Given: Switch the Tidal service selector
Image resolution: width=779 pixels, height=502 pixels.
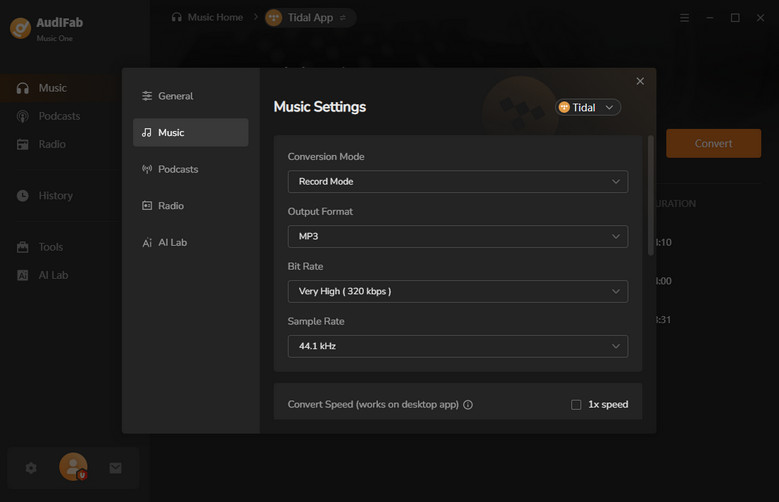Looking at the screenshot, I should point(588,107).
